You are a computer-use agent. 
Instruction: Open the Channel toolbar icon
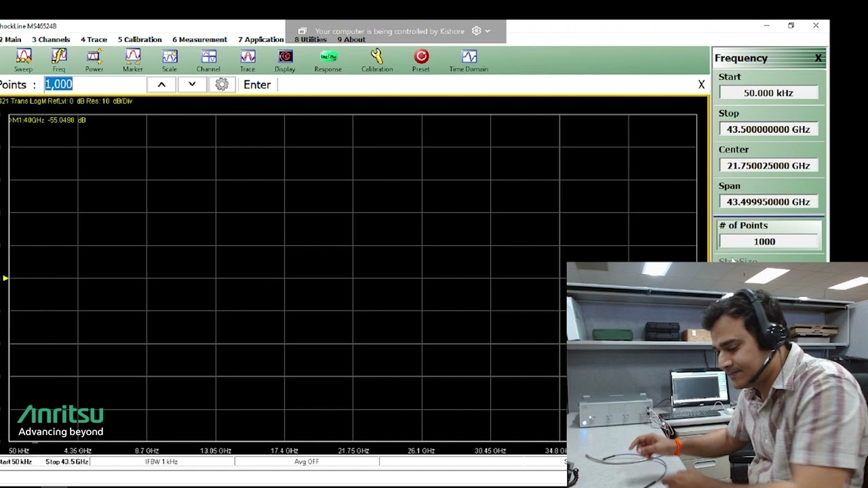pyautogui.click(x=208, y=60)
